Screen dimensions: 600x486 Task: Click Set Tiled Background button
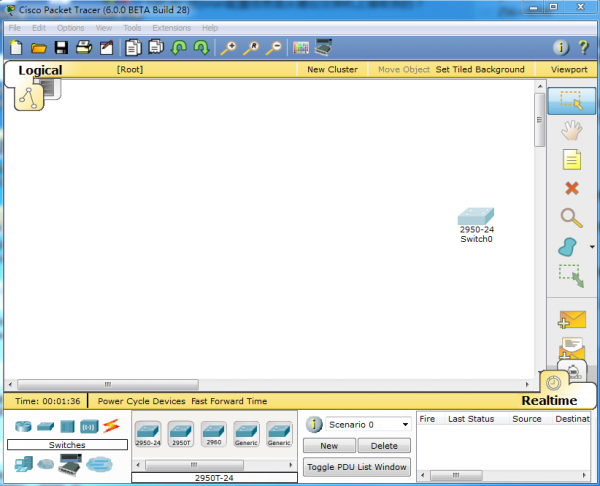tap(480, 69)
